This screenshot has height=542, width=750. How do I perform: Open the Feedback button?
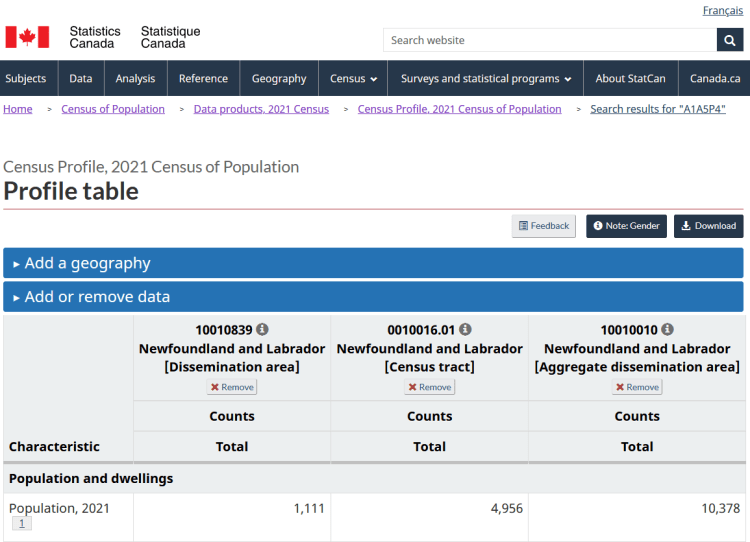point(543,226)
